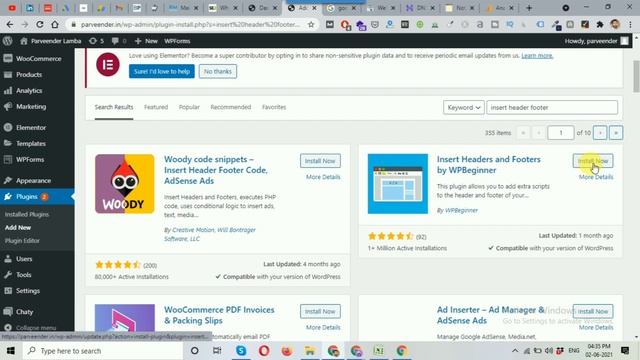The width and height of the screenshot is (640, 360).
Task: Focus the plugin search field
Action: pos(552,107)
